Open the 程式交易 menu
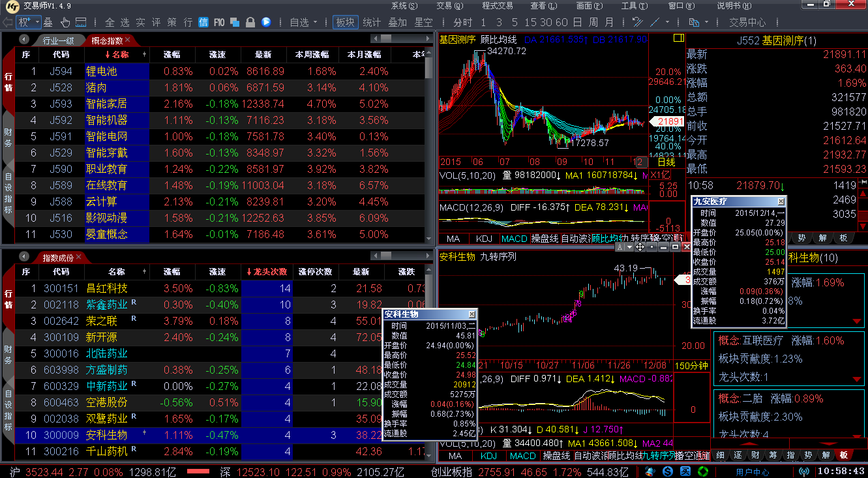The height and width of the screenshot is (478, 868). 498,5
